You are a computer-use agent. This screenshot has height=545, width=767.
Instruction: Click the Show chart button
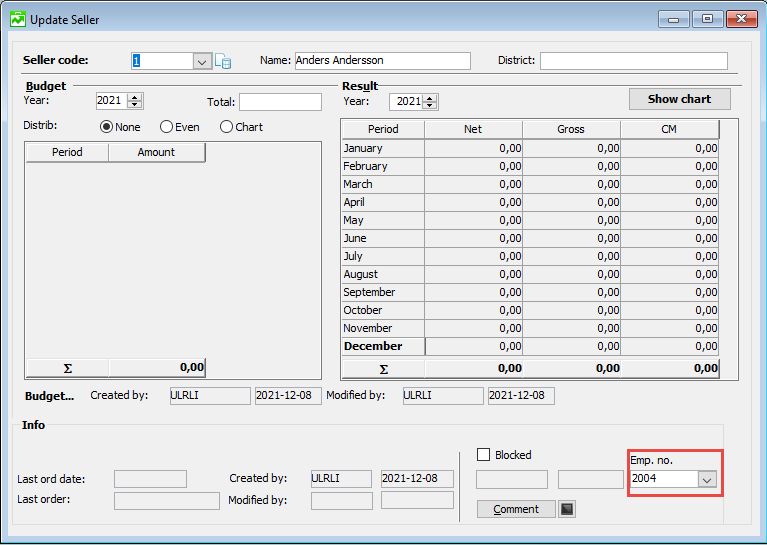tap(679, 99)
